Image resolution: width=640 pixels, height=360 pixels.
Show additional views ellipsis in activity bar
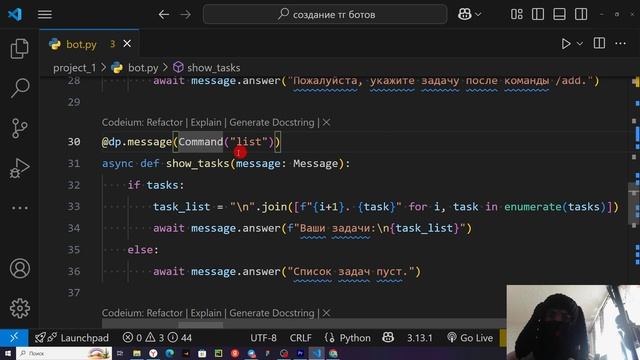pos(20,208)
